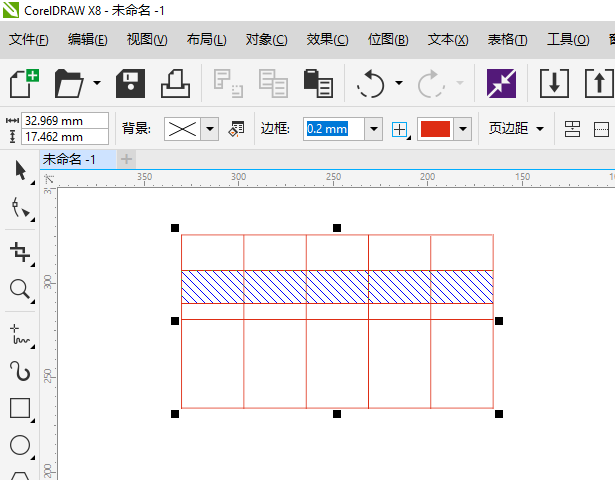Screen dimensions: 615x480
Task: Pick the Rectangle tool
Action: (x=19, y=408)
